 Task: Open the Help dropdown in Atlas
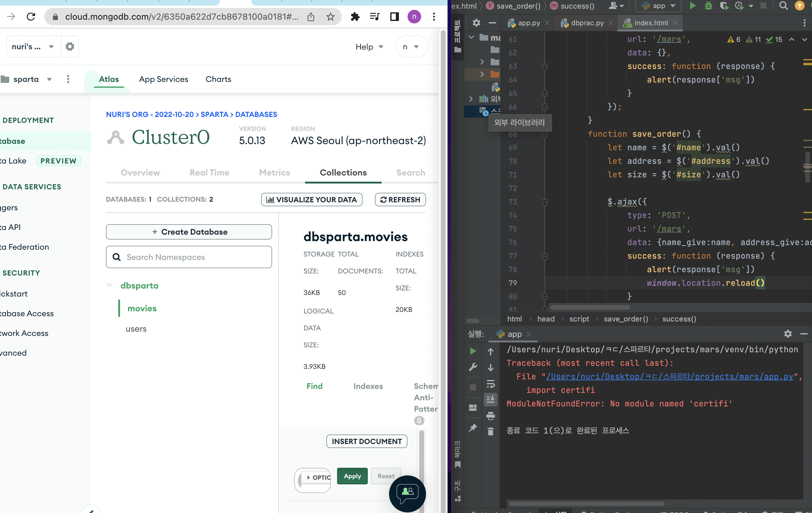point(369,47)
